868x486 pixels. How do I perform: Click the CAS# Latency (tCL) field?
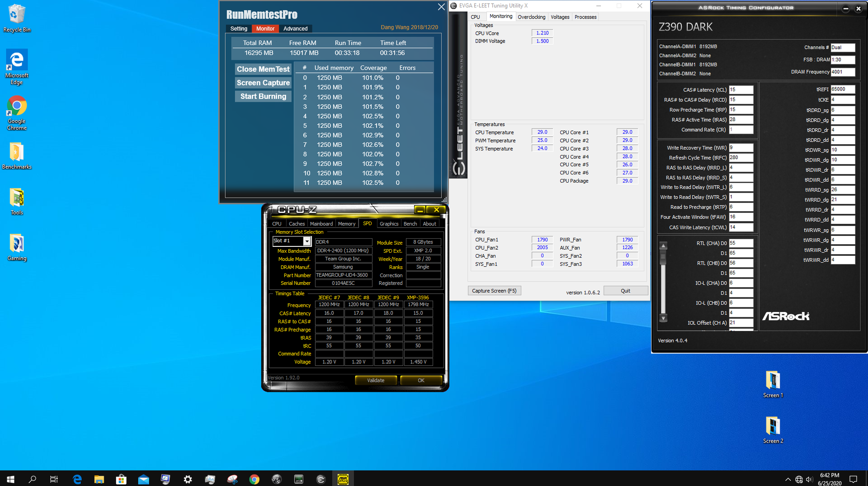[741, 90]
